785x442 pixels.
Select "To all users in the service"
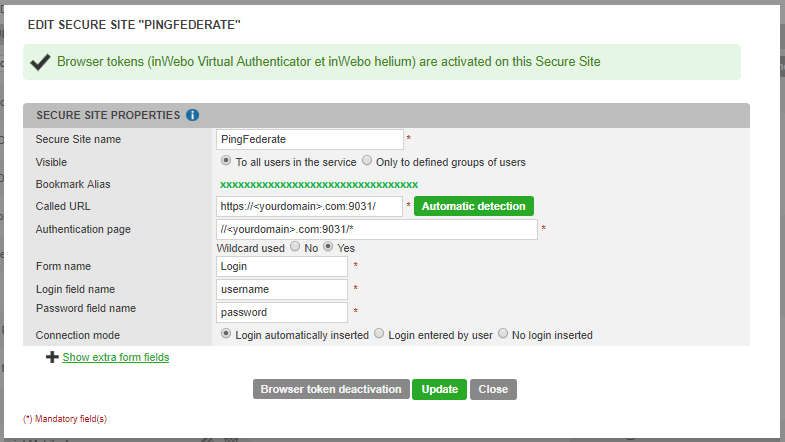(226, 161)
